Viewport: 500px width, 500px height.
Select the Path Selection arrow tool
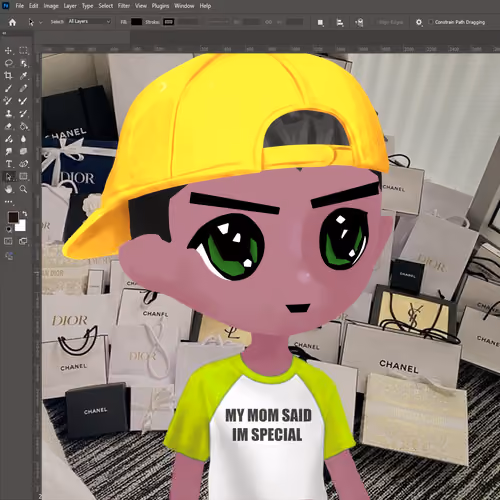(x=8, y=176)
